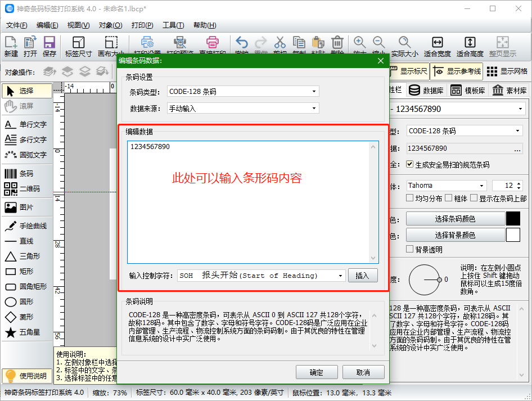The width and height of the screenshot is (532, 401).
Task: Set 实际大小 actual size view
Action: pyautogui.click(x=404, y=46)
